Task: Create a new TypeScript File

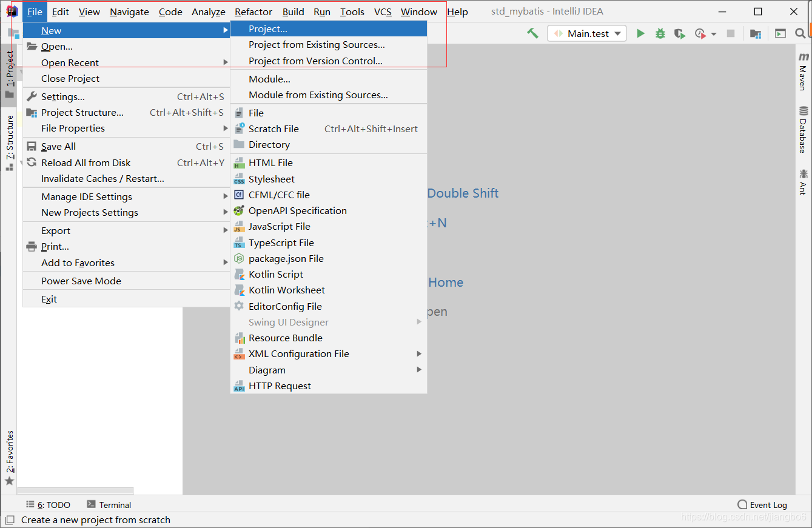Action: 329,242
